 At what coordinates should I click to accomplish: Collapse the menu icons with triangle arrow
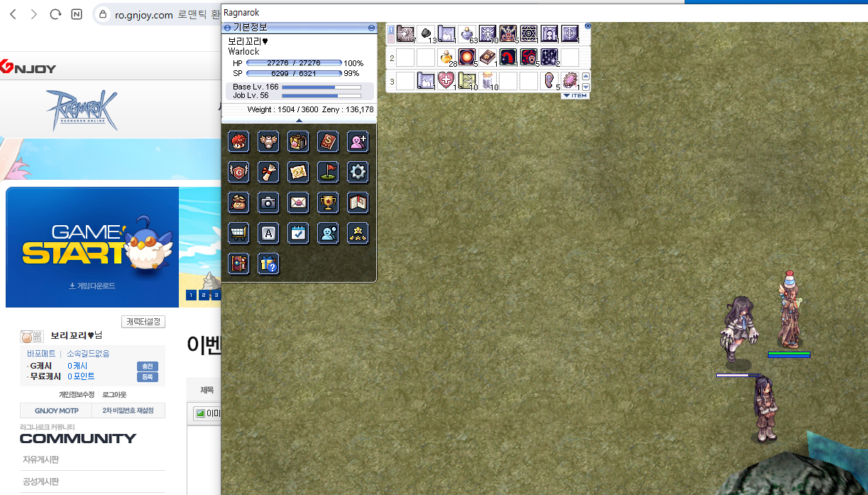(299, 120)
